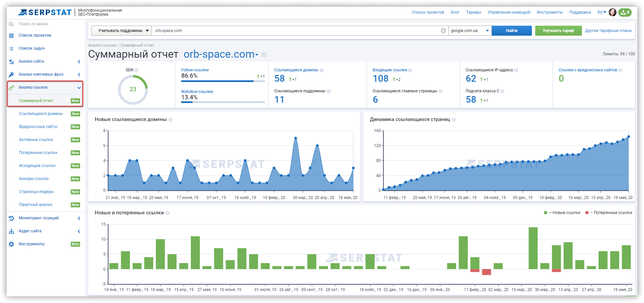The image size is (644, 303).
Task: Click Анализ ссылок breadcrumb link
Action: [x=102, y=45]
